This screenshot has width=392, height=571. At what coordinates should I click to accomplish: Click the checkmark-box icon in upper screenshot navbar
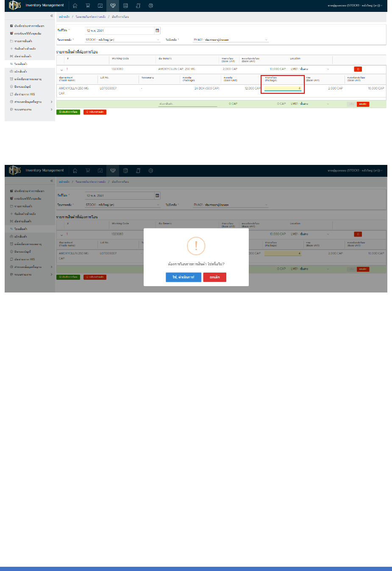(x=100, y=6)
